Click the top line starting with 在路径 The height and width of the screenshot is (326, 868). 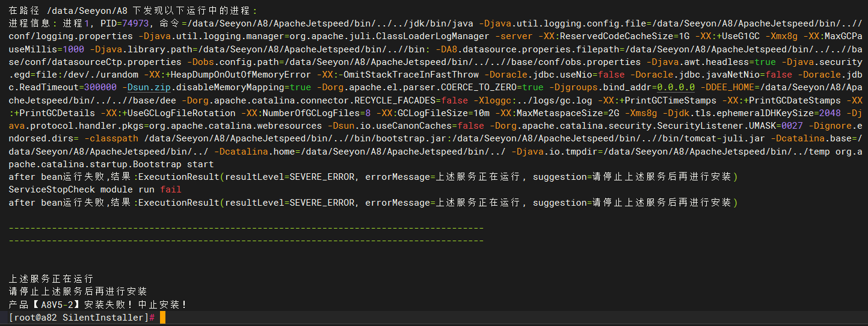(x=132, y=11)
